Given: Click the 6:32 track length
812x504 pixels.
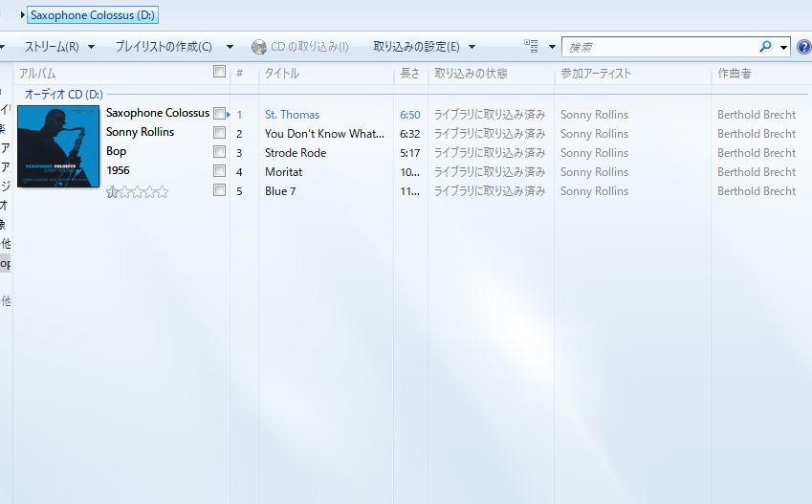Looking at the screenshot, I should (x=409, y=134).
